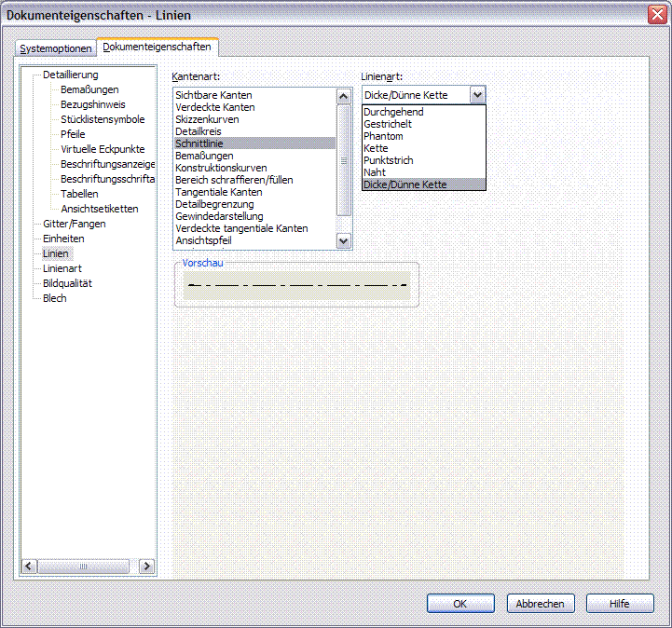Viewport: 672px width, 628px height.
Task: Select Detailkreis edge type
Action: pyautogui.click(x=254, y=131)
